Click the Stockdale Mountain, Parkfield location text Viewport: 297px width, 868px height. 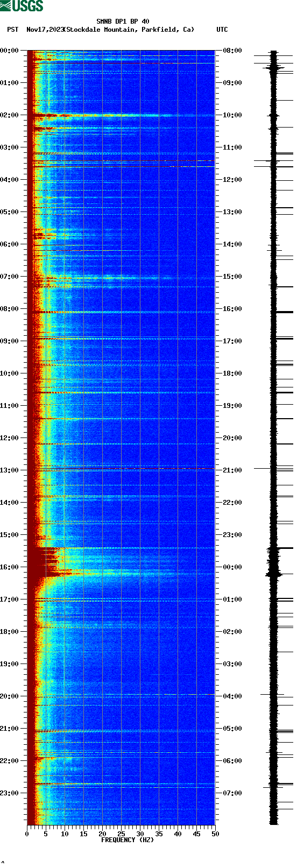tap(129, 30)
